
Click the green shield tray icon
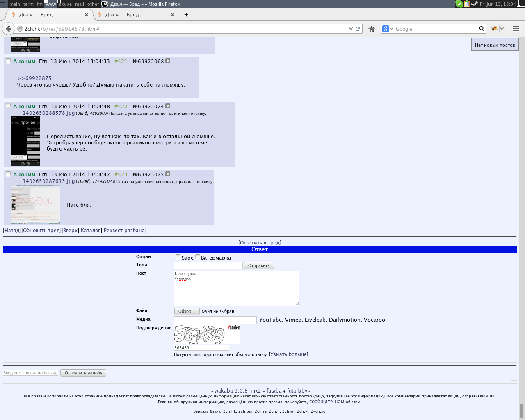coord(459,4)
